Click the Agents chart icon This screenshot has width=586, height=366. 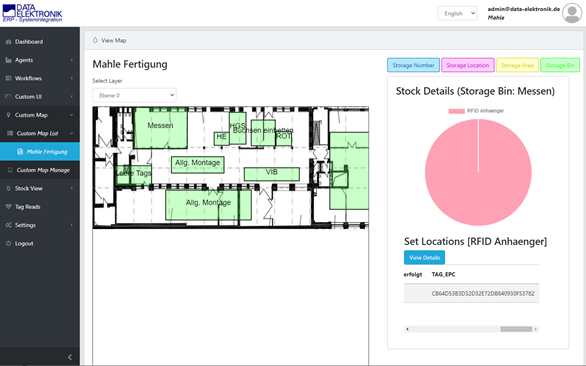click(x=9, y=60)
